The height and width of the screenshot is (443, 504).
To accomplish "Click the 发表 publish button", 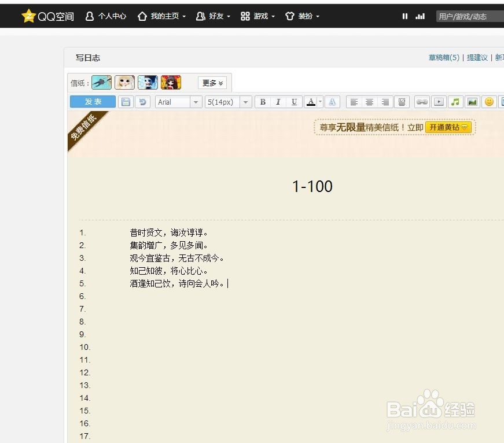I will [x=93, y=102].
